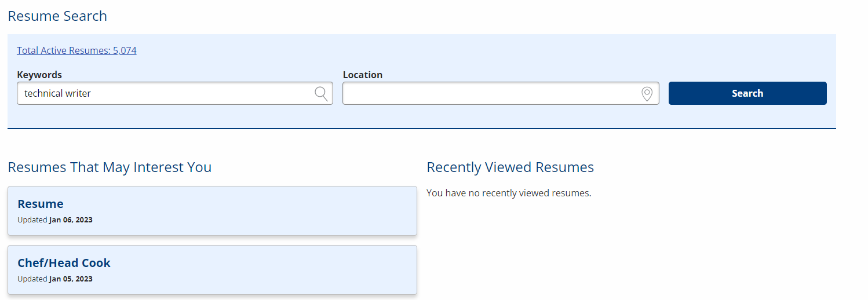Click the word "Updated" in the Resume card

point(32,220)
